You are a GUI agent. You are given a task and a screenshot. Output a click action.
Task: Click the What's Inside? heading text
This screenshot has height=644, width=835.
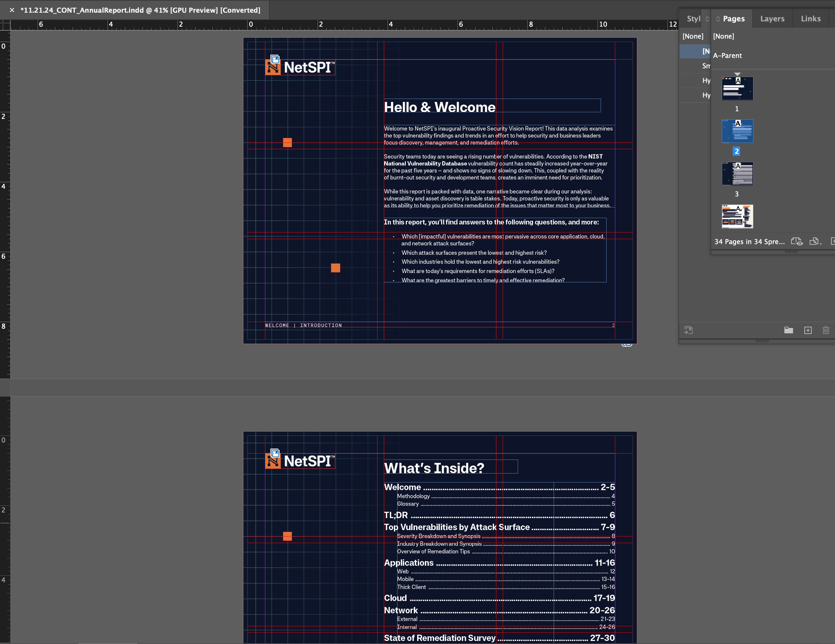[x=434, y=468]
